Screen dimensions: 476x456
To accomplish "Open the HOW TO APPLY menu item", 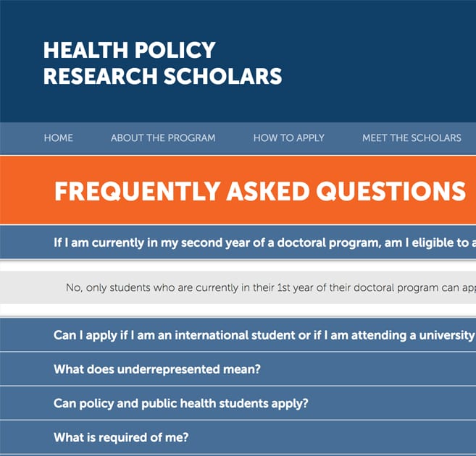I will [288, 138].
